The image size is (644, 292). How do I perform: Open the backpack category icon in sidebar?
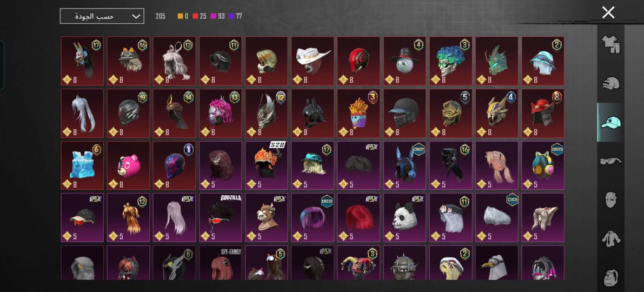pyautogui.click(x=610, y=277)
